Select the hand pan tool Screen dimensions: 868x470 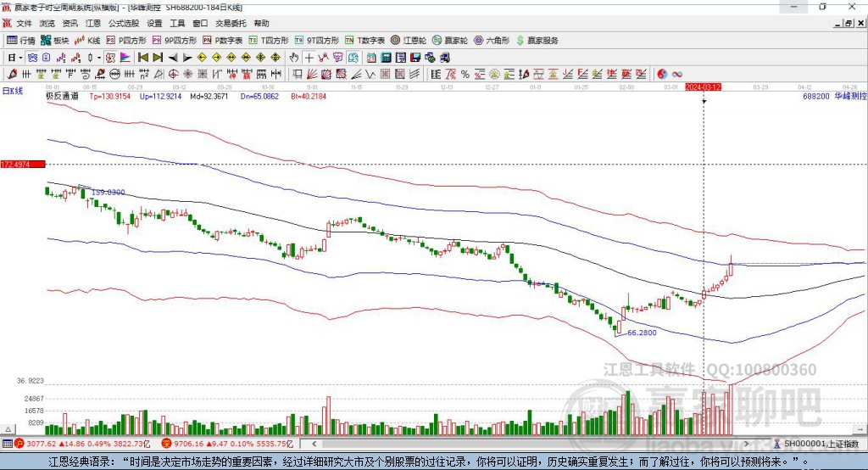[x=294, y=58]
